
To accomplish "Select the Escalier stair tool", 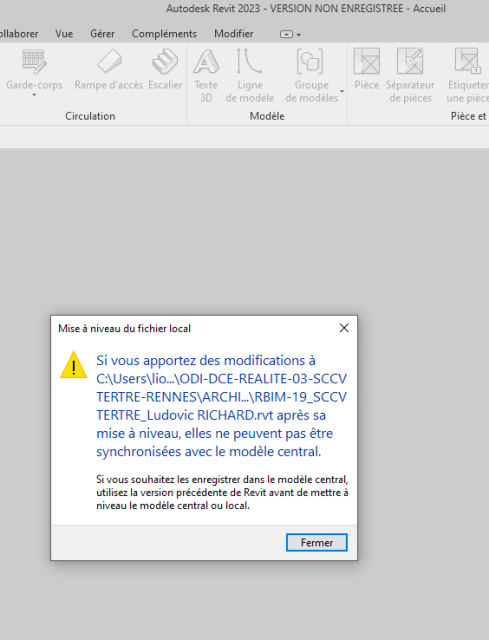I will (x=165, y=69).
